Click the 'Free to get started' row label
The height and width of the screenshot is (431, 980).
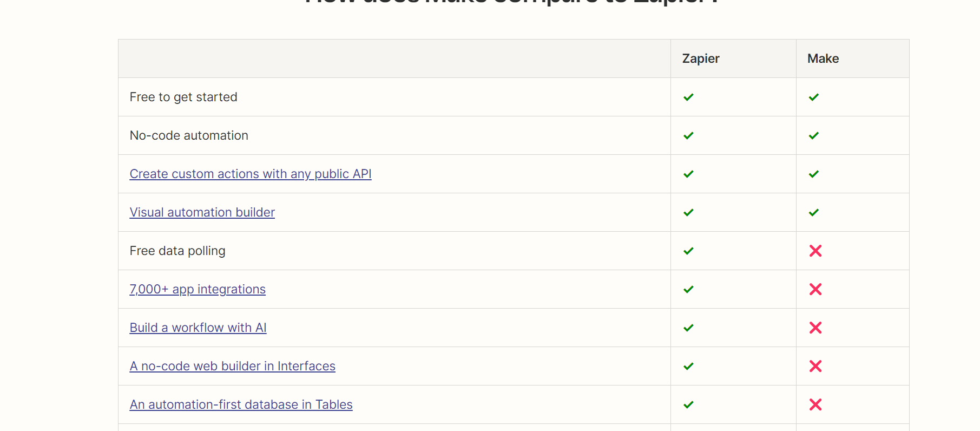coord(183,97)
